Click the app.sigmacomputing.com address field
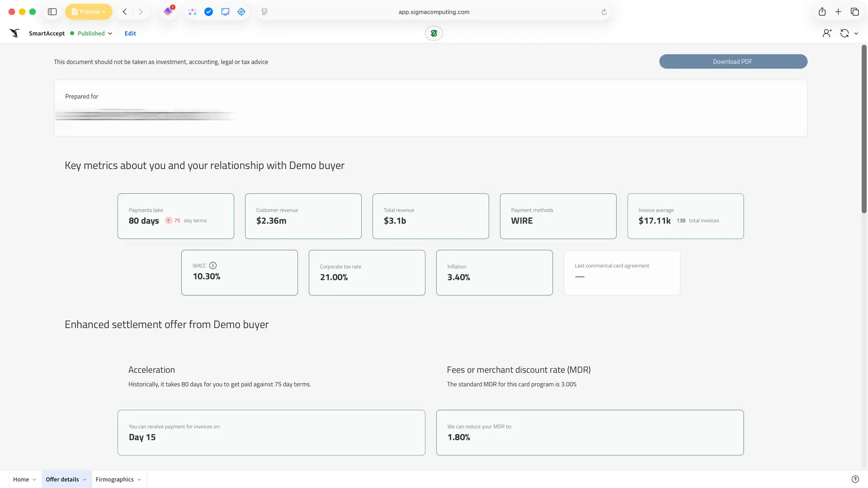The width and height of the screenshot is (868, 488). [x=434, y=12]
